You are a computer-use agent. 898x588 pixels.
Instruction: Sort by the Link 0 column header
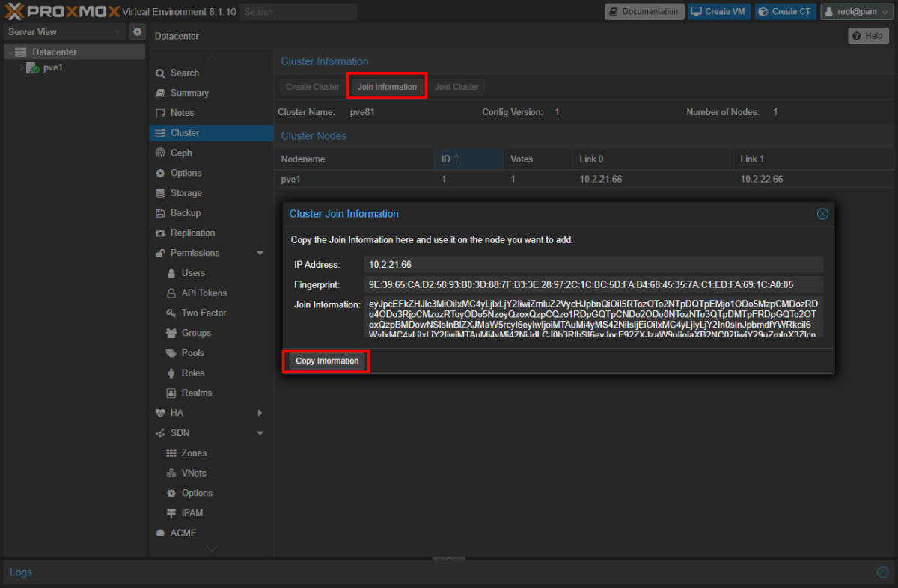[x=653, y=159]
